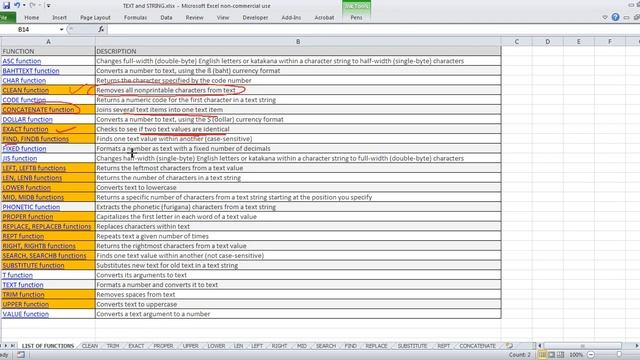Follow the BAHTTEXT function link
Viewport: 640px width, 360px height.
(31, 71)
